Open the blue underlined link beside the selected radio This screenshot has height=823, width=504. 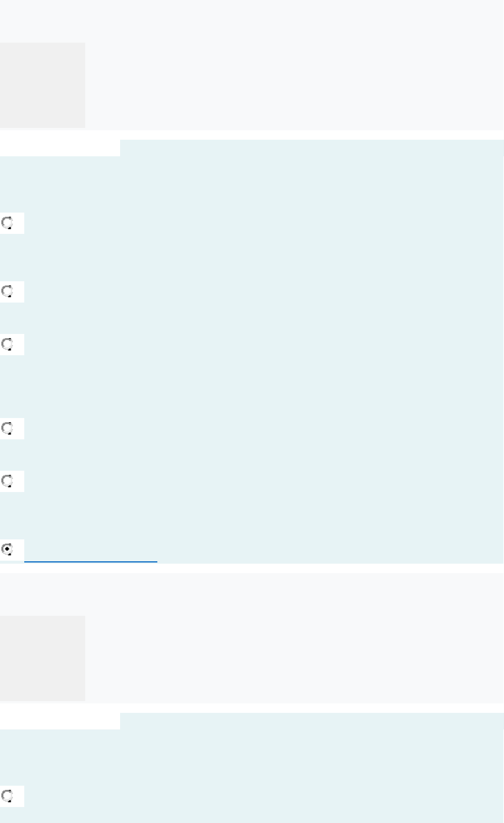(91, 557)
